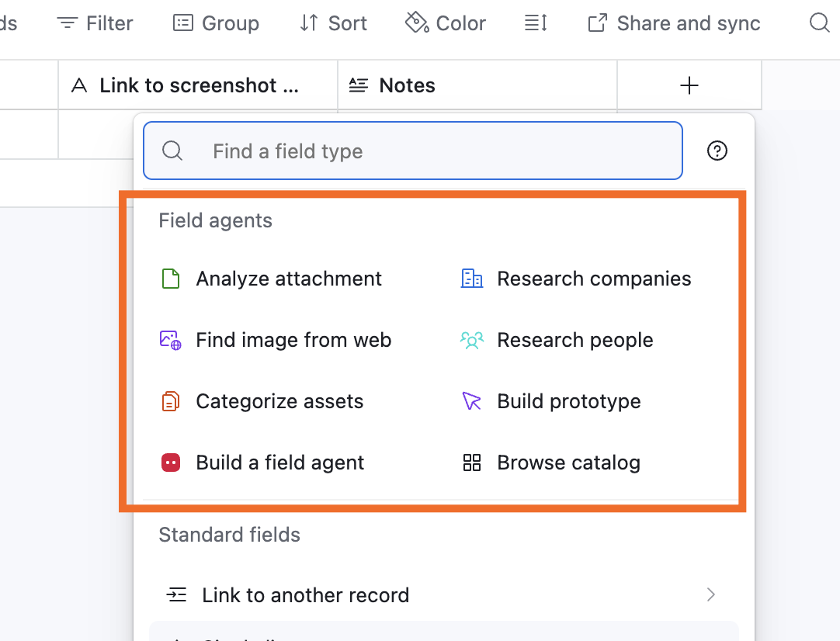Open the Categorize assets agent
This screenshot has height=641, width=840.
[x=280, y=400]
